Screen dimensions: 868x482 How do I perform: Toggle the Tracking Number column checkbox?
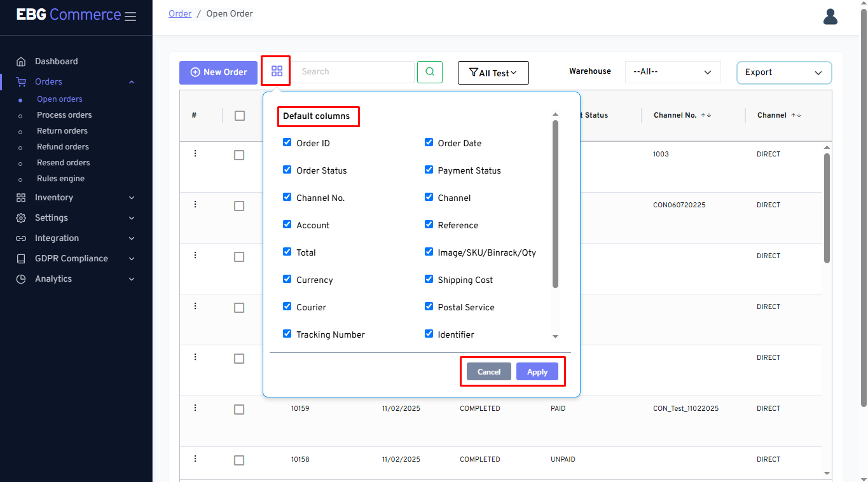(x=287, y=334)
